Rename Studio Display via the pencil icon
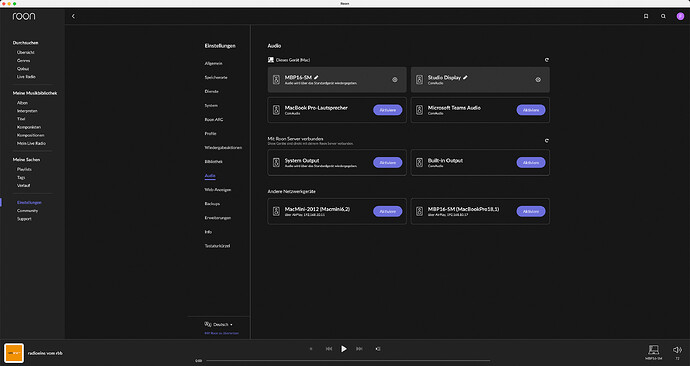Viewport: 690px width, 366px height. [x=465, y=77]
